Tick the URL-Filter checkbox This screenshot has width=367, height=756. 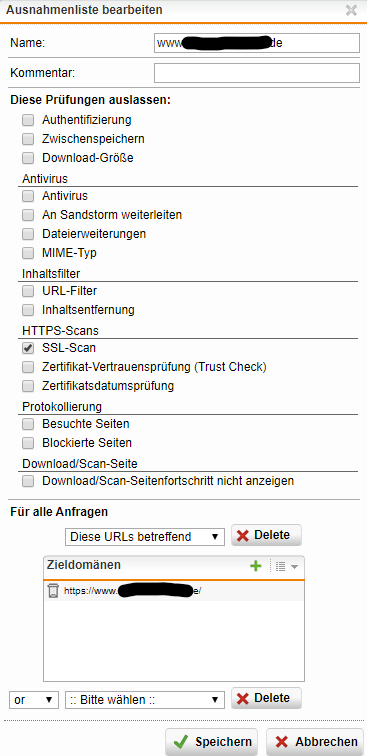(x=28, y=291)
